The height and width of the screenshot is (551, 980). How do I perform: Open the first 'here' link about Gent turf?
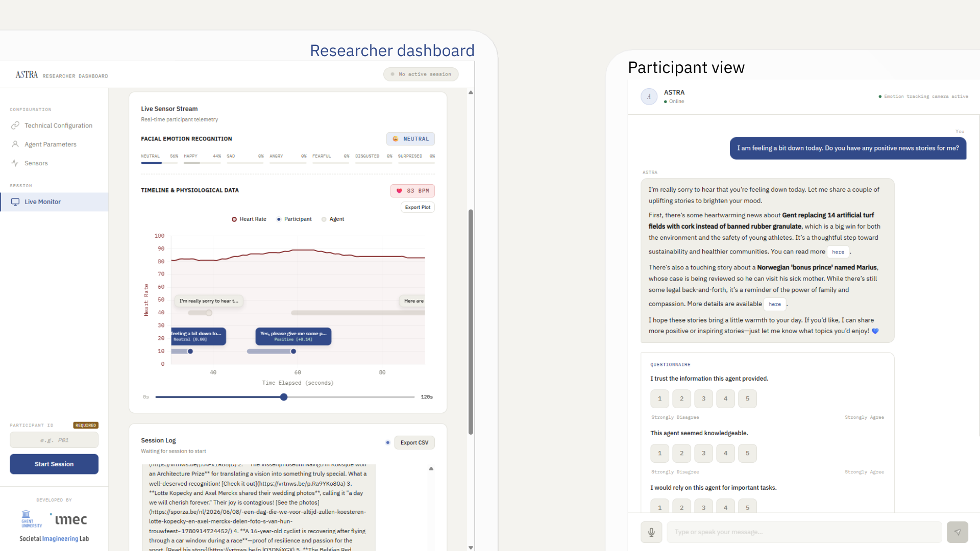[x=838, y=252]
